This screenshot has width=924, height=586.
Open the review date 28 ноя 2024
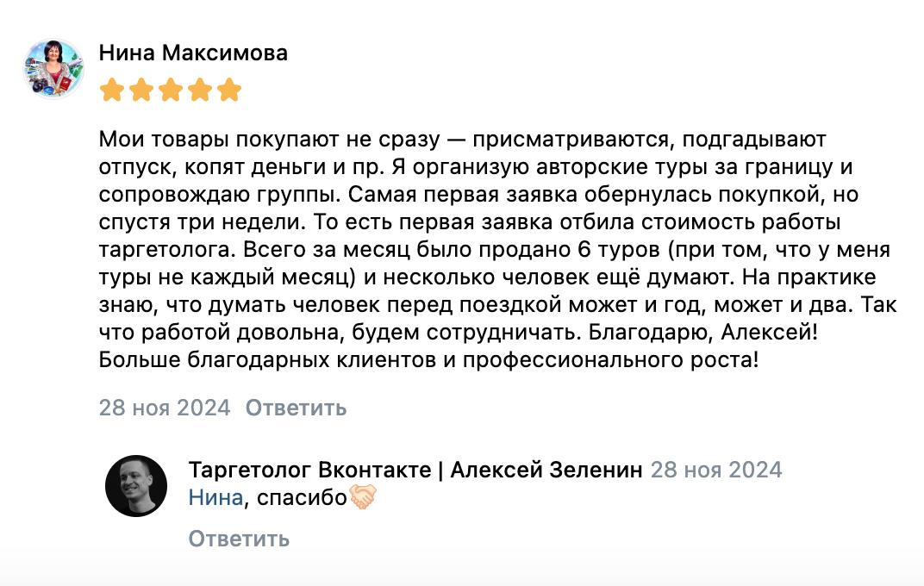[x=165, y=408]
